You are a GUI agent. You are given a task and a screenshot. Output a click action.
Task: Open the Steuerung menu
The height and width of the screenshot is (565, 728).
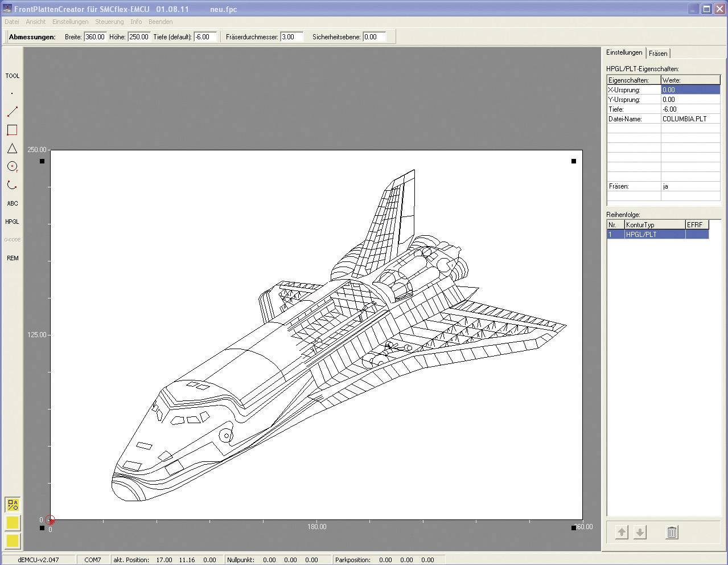point(109,22)
